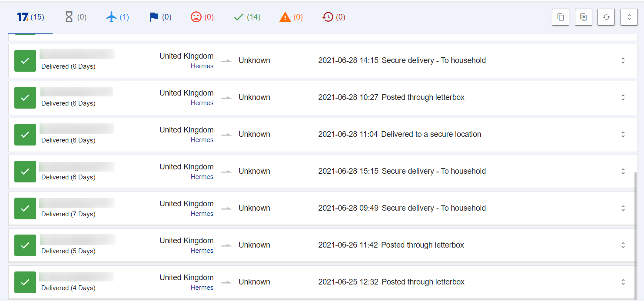
Task: Expand the 2021-06-28 09:49 delivery row
Action: point(623,208)
